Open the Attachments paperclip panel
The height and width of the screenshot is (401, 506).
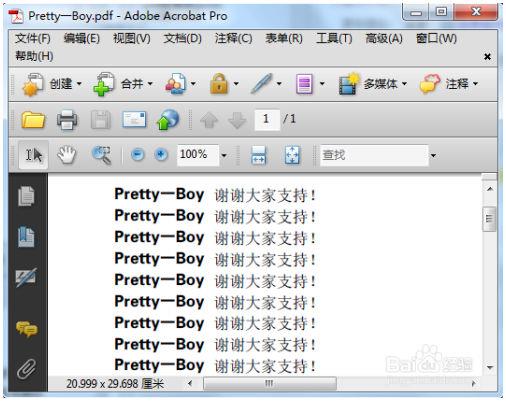coord(26,369)
